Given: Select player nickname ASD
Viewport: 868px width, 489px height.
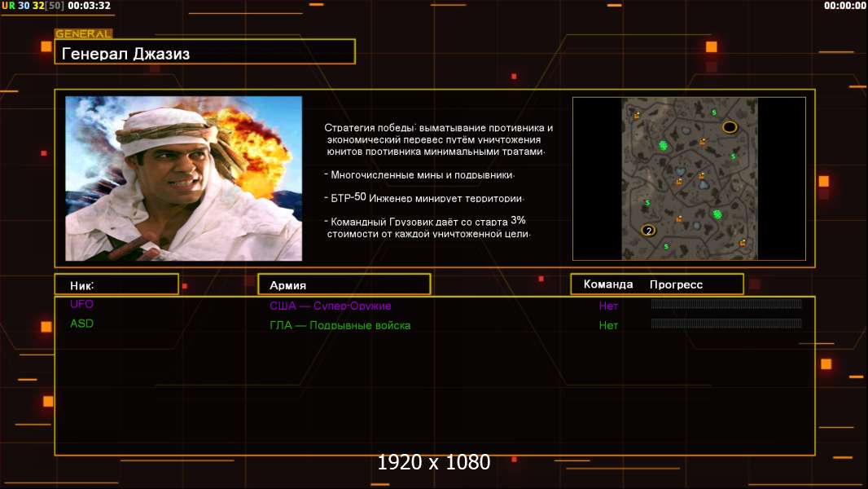Looking at the screenshot, I should tap(82, 324).
